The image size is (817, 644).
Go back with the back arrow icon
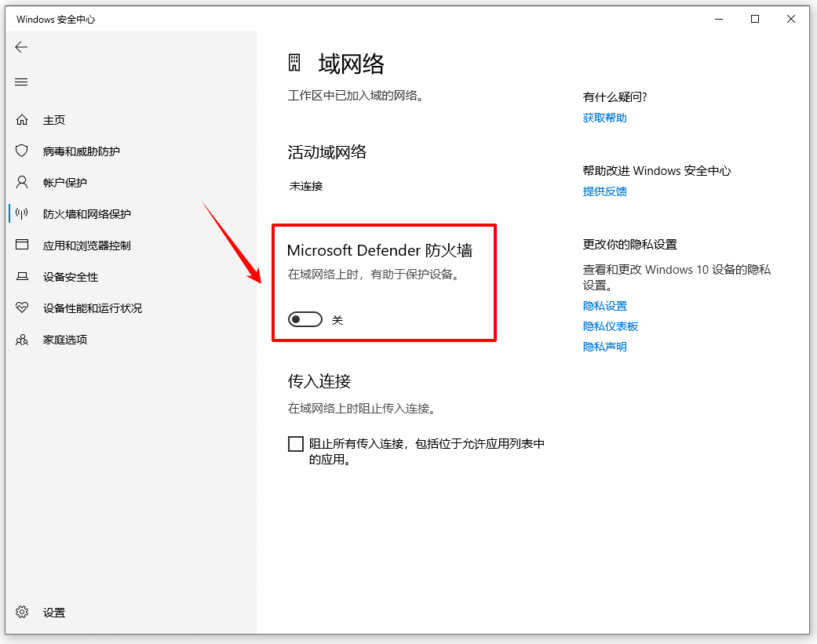click(21, 47)
